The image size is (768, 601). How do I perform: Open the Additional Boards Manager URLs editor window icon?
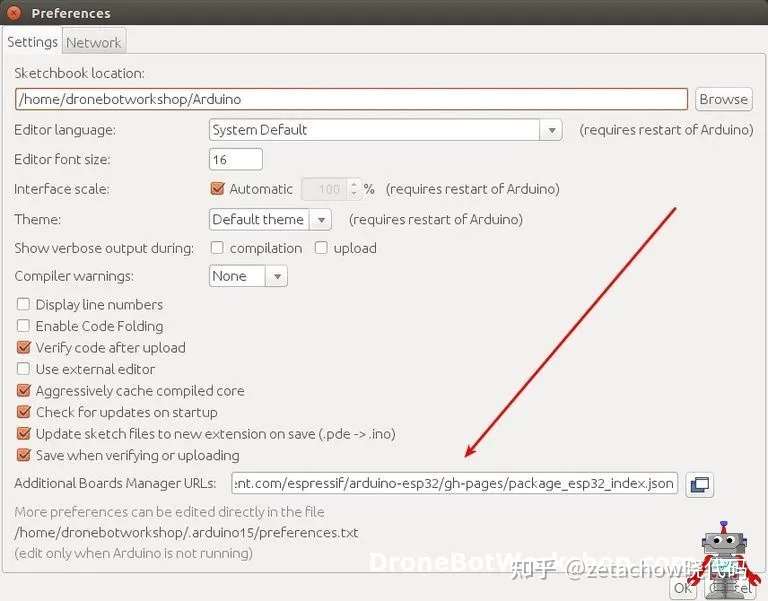(x=699, y=484)
